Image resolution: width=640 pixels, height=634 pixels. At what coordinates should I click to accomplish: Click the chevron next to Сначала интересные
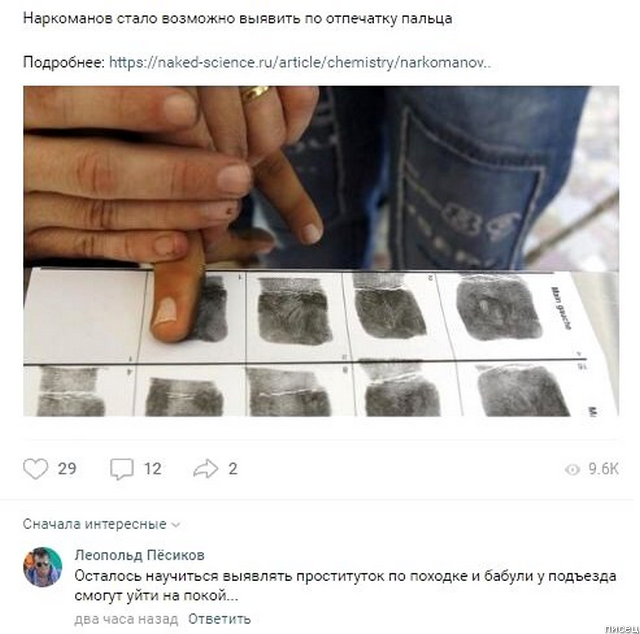(176, 525)
